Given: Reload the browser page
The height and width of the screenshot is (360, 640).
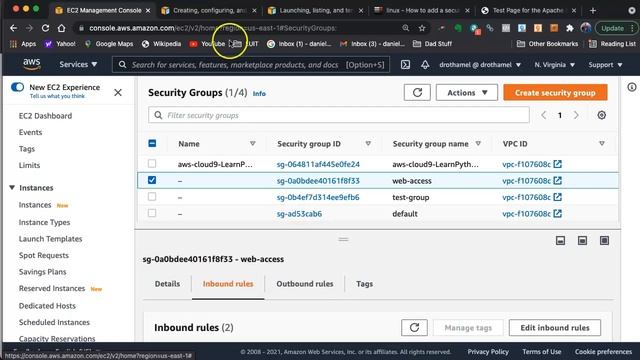Looking at the screenshot, I should pos(45,28).
